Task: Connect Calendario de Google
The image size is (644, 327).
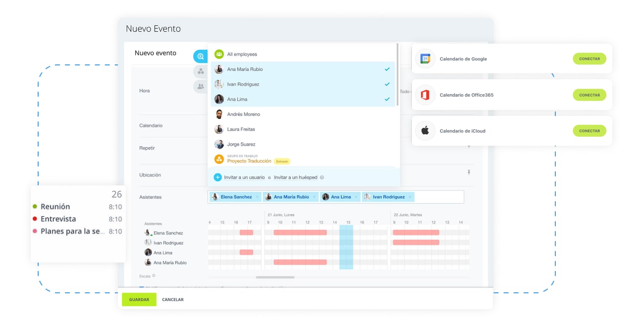Action: [589, 59]
